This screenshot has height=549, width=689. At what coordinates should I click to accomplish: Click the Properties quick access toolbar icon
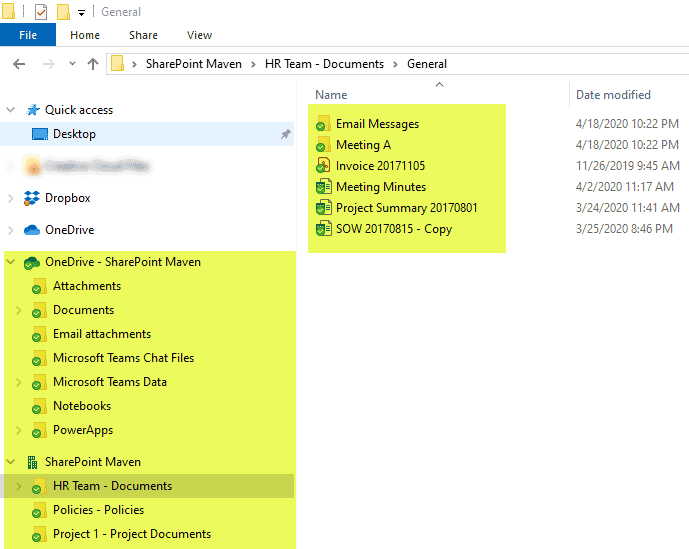tap(41, 12)
